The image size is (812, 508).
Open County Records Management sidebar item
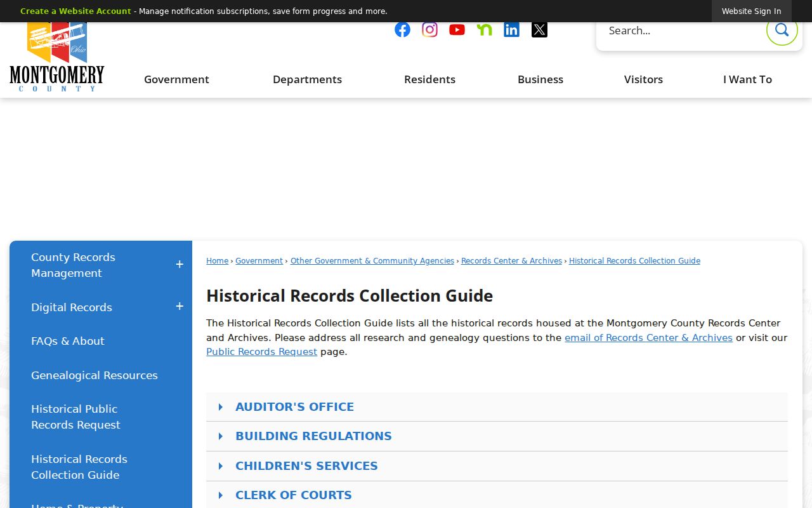click(x=73, y=265)
